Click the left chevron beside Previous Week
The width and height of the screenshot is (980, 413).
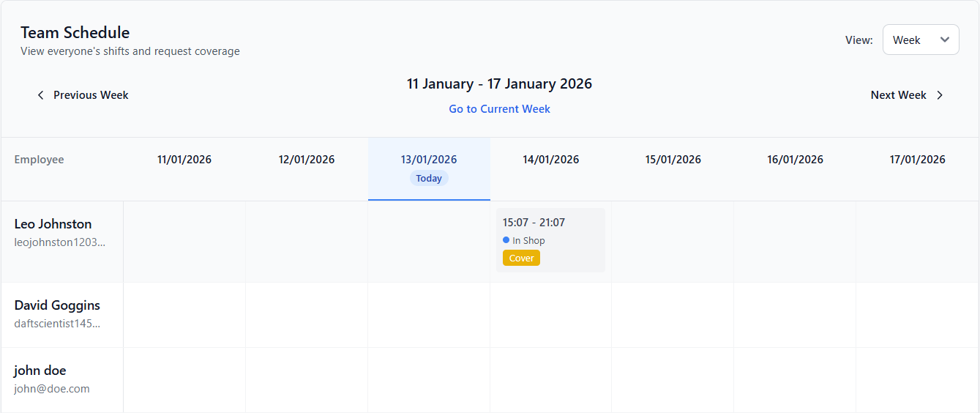(41, 95)
